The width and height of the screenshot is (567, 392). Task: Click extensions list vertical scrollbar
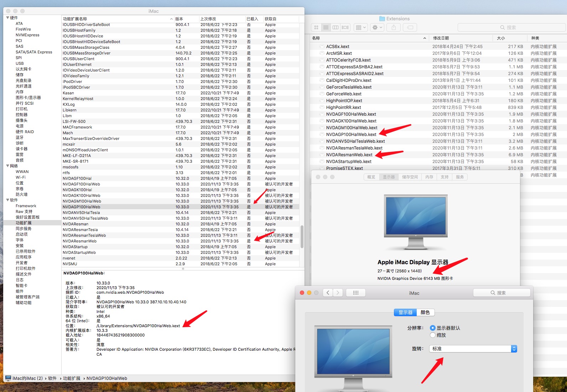302,236
